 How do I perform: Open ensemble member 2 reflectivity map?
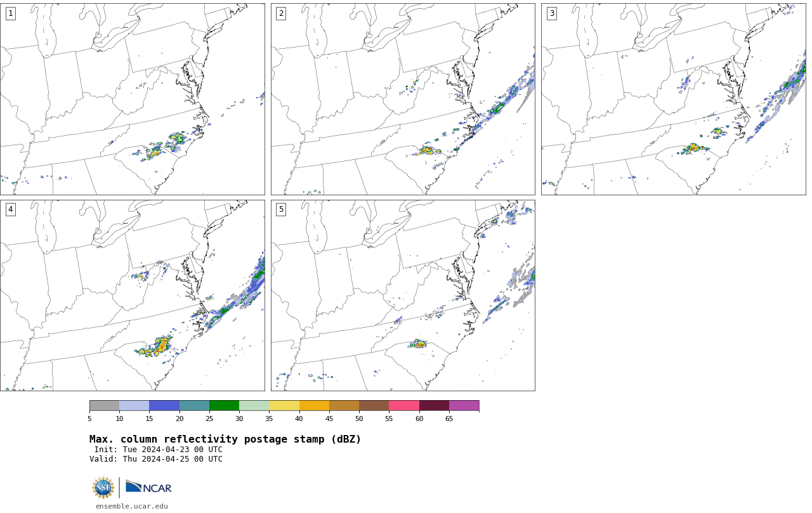click(x=403, y=99)
